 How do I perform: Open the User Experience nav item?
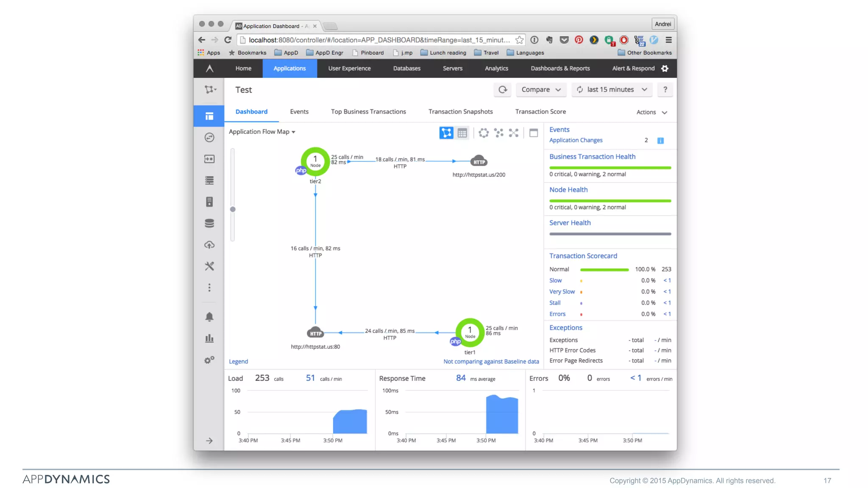349,68
